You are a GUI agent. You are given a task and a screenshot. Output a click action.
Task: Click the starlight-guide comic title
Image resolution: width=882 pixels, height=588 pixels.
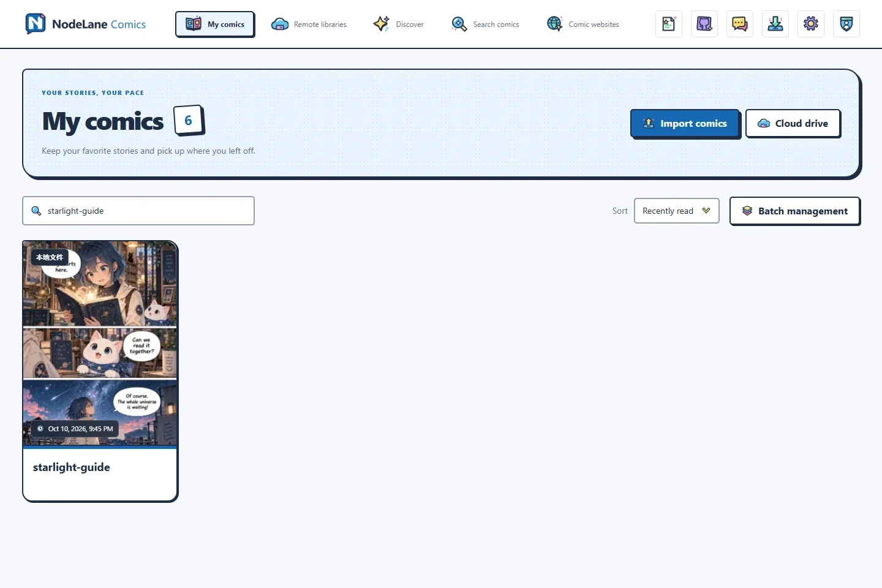(72, 467)
